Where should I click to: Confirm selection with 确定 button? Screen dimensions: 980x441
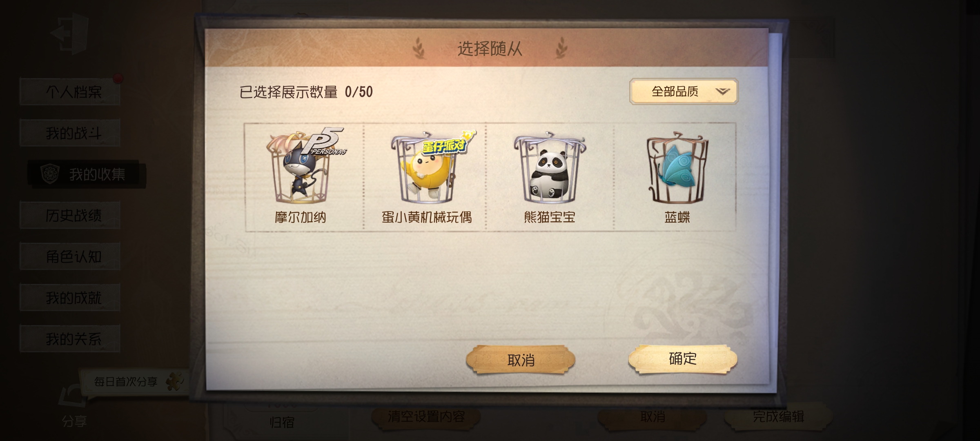tap(683, 359)
